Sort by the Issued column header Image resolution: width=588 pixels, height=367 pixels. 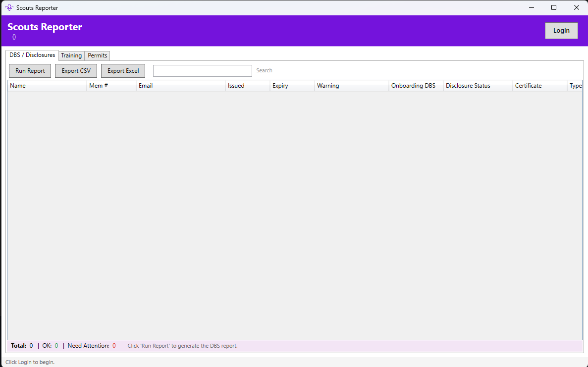[248, 86]
